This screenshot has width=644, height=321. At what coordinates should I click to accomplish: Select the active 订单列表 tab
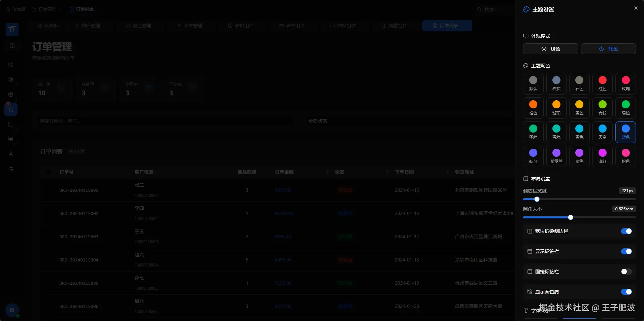tap(447, 26)
